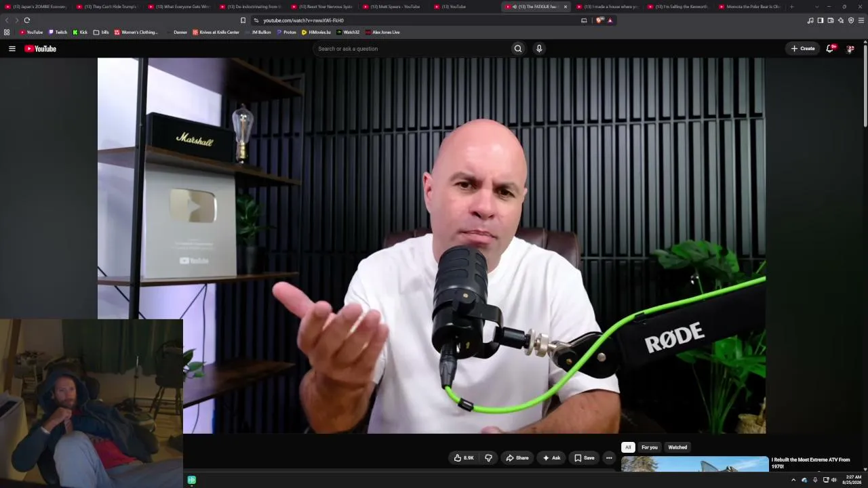The height and width of the screenshot is (488, 868).
Task: View site settings icon beside the URL
Action: 256,20
